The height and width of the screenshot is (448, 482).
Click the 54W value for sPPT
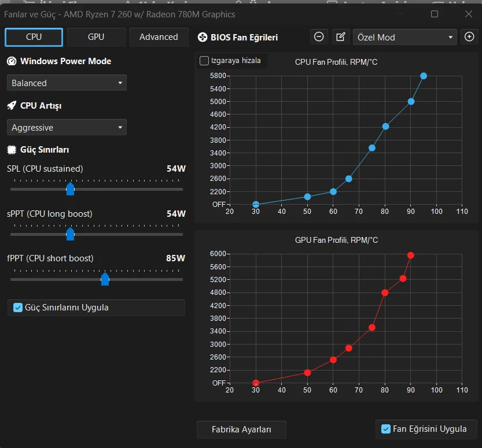[176, 214]
